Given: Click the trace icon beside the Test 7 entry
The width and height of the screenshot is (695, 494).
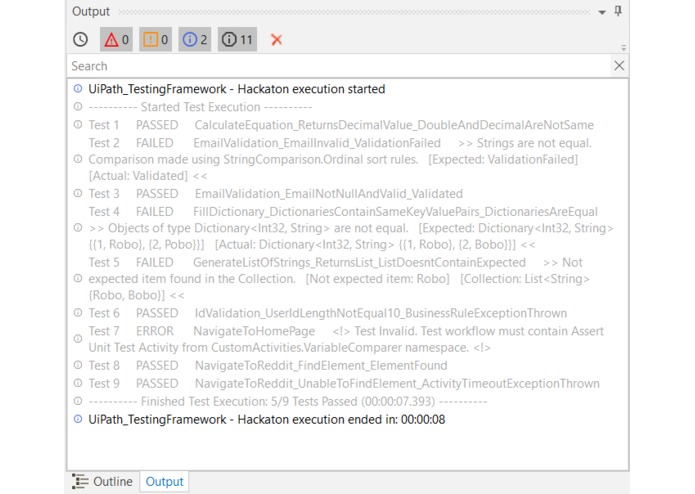Looking at the screenshot, I should click(x=78, y=338).
